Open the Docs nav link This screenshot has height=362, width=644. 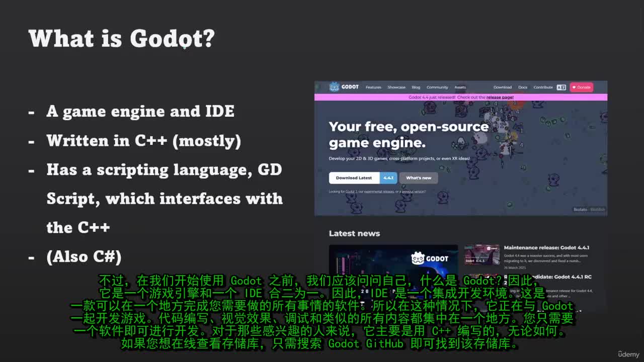coord(523,87)
